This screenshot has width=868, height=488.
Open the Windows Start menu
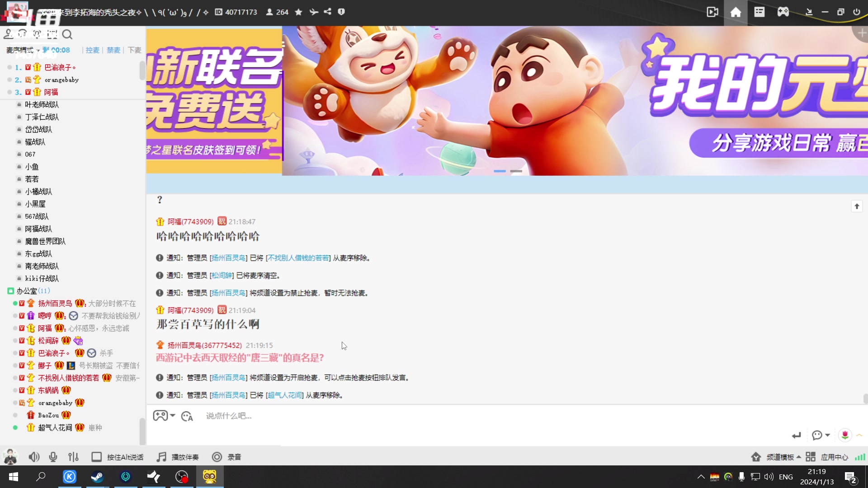click(13, 477)
